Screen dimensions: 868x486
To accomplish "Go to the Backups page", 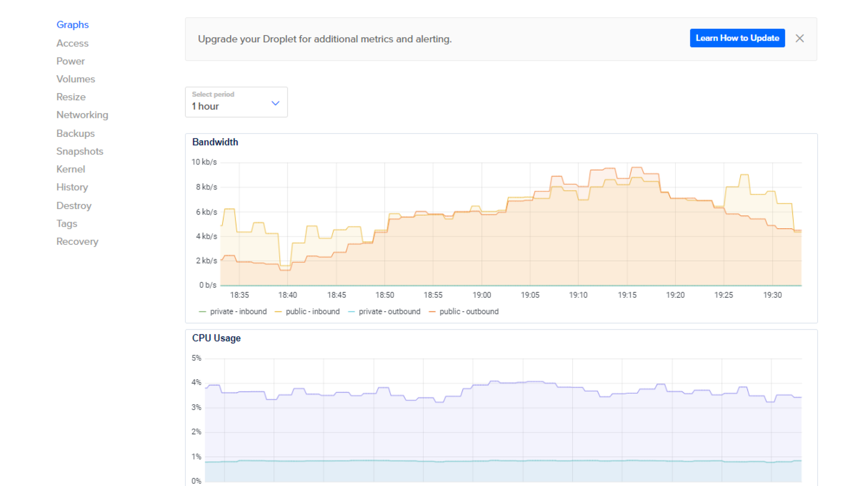I will (75, 133).
